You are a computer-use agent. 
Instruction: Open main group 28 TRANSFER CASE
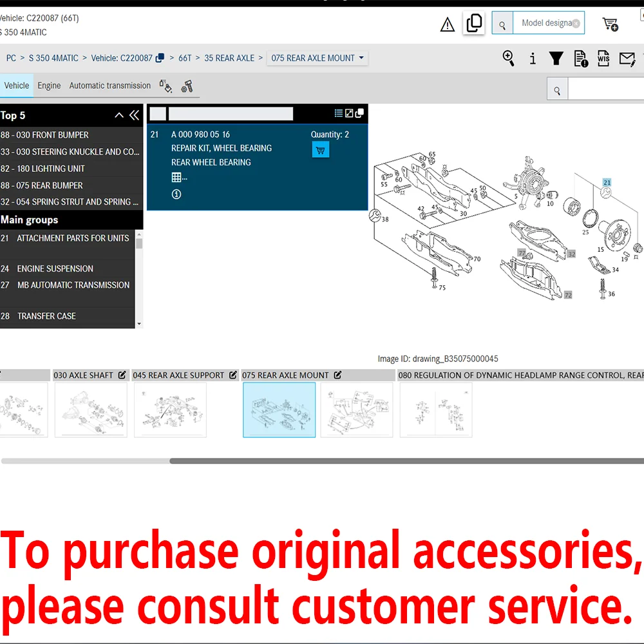[x=68, y=316]
